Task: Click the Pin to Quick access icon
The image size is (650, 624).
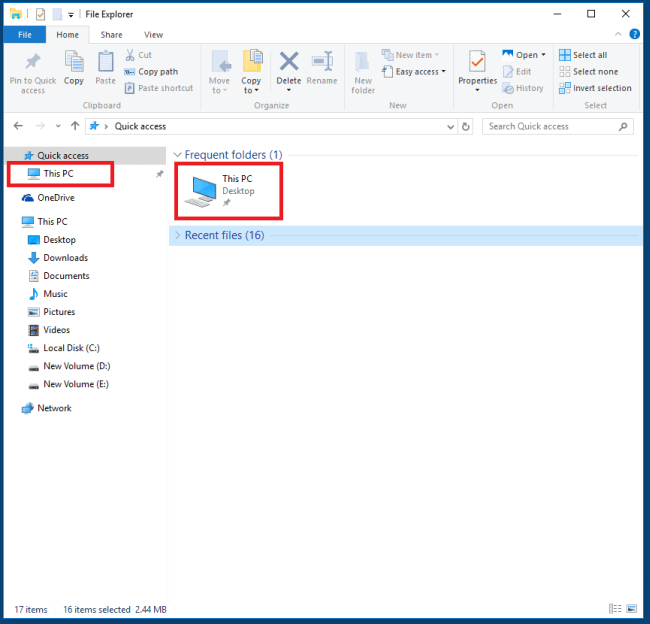Action: tap(33, 62)
